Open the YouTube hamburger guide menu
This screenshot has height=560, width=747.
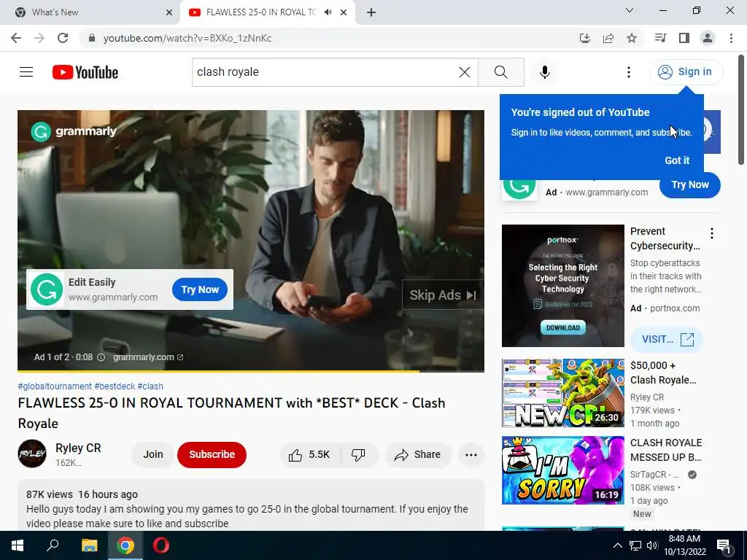(26, 72)
